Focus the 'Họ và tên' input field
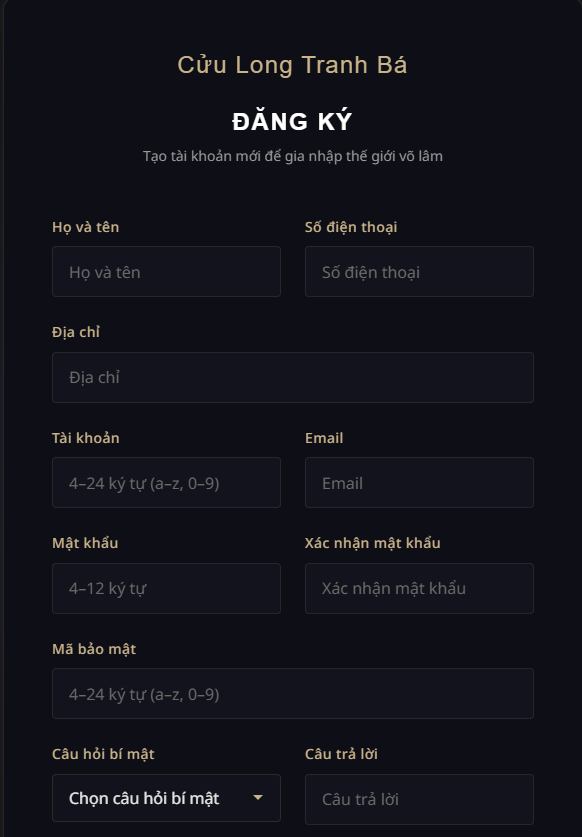Image resolution: width=582 pixels, height=837 pixels. point(166,272)
